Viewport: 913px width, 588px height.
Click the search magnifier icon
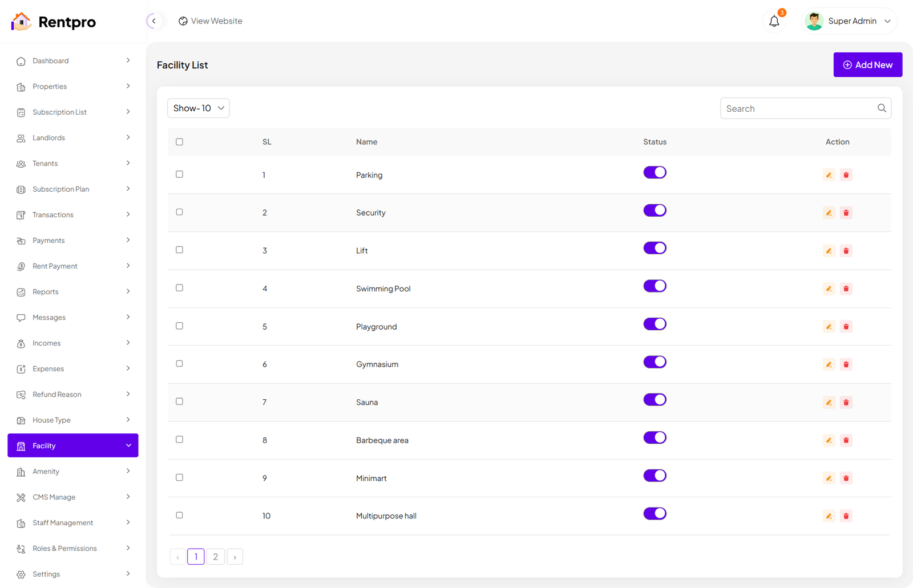tap(881, 108)
